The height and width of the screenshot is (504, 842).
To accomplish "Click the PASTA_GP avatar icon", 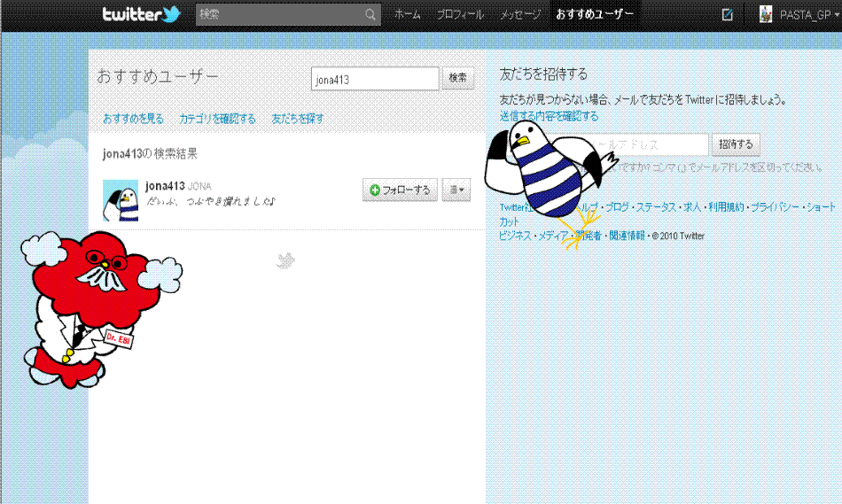I will pos(766,14).
